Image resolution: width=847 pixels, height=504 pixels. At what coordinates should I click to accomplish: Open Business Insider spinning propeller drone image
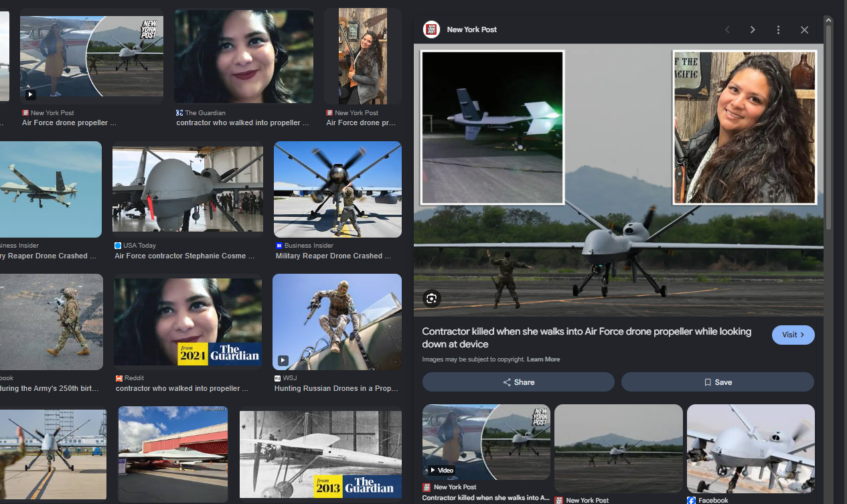pos(337,189)
